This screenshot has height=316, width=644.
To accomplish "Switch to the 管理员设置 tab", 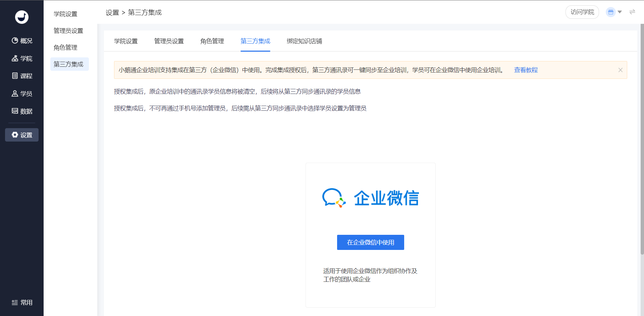I will [x=169, y=41].
